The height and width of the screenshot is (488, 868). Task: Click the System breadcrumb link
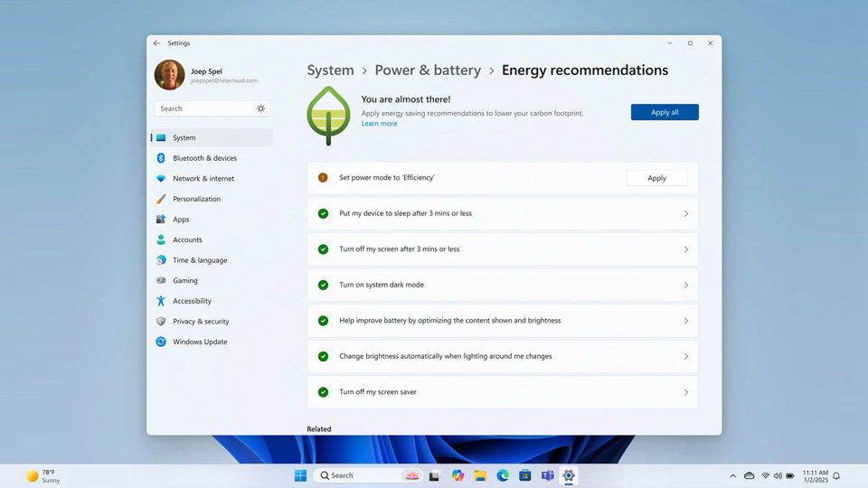[331, 70]
